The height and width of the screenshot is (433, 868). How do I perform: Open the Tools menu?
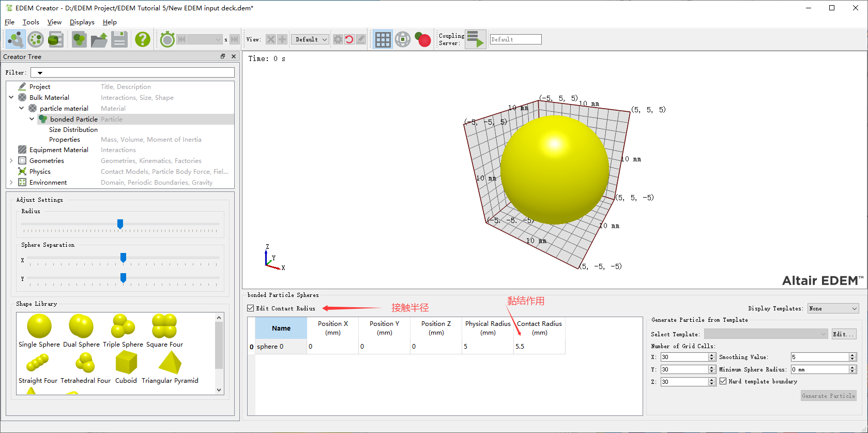[31, 22]
